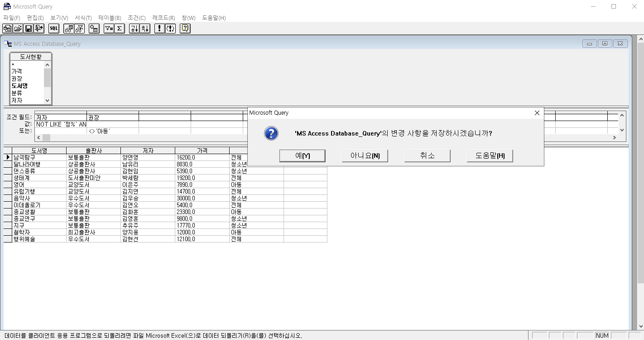
Task: Click the New Query toolbar icon
Action: (x=7, y=29)
